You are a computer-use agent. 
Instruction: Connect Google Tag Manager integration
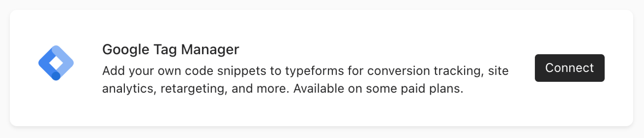click(570, 68)
